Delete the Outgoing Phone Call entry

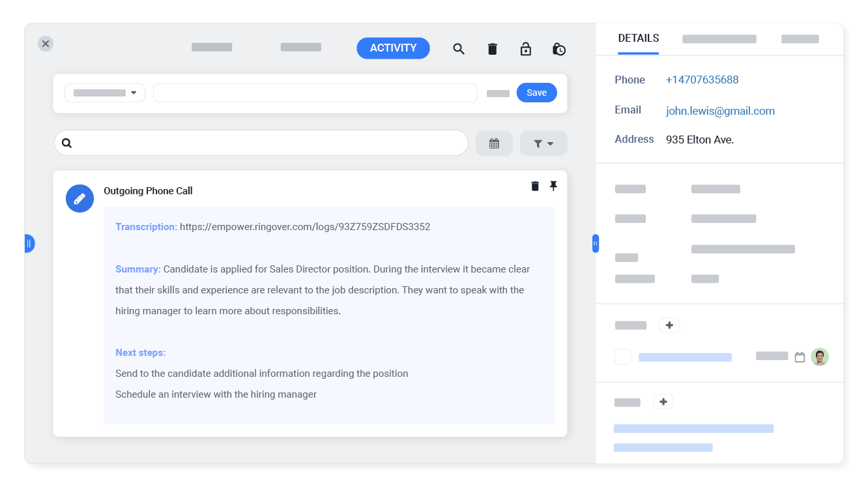click(x=535, y=186)
